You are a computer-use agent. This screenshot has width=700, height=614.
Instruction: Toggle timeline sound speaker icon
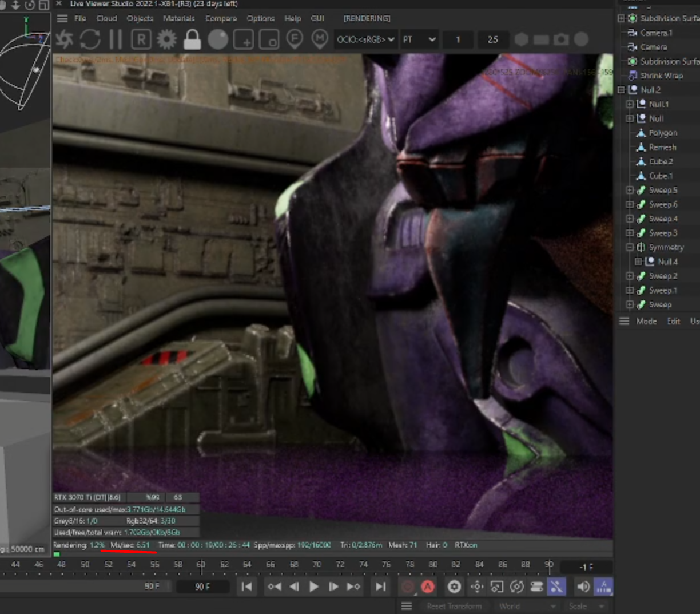pos(583,587)
